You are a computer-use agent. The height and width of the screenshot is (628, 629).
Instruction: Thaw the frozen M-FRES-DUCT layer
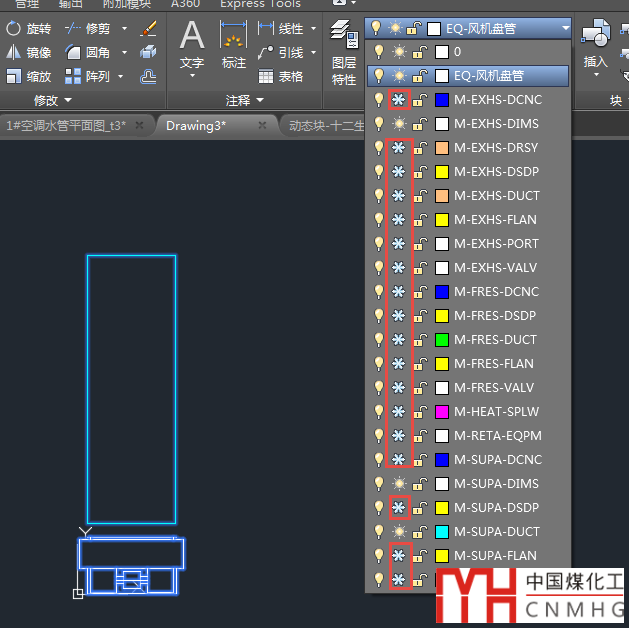pos(399,340)
